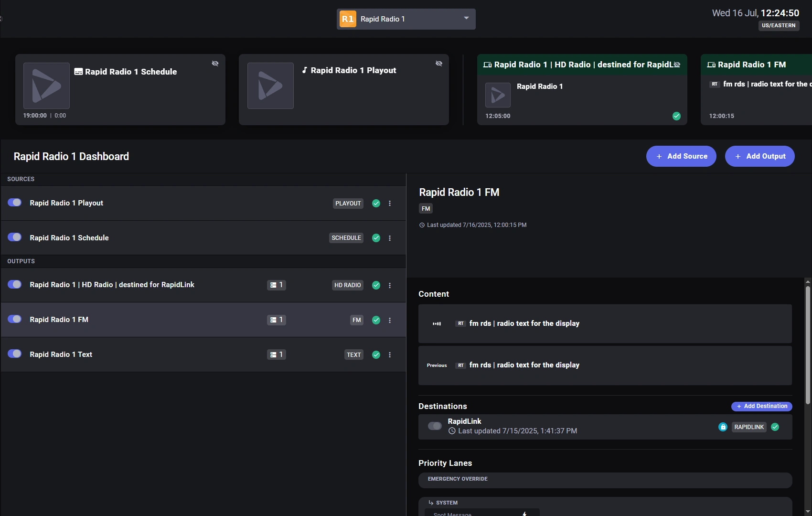Click the RT badge on the current content item

(460, 323)
